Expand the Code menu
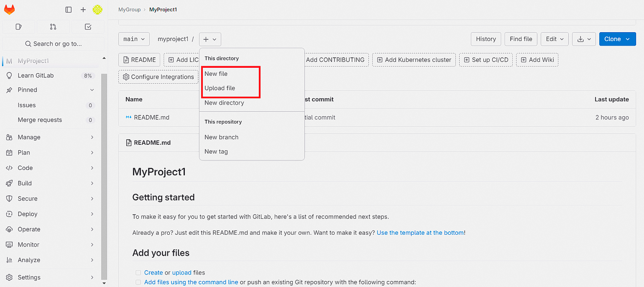The image size is (644, 287). (50, 168)
